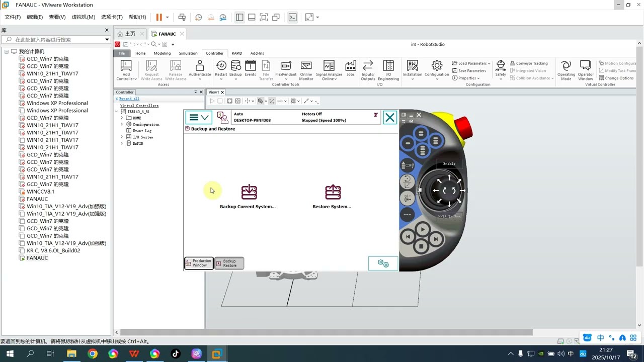Switch to the RAPID ribbon tab
Viewport: 644px width, 362px height.
tap(236, 53)
